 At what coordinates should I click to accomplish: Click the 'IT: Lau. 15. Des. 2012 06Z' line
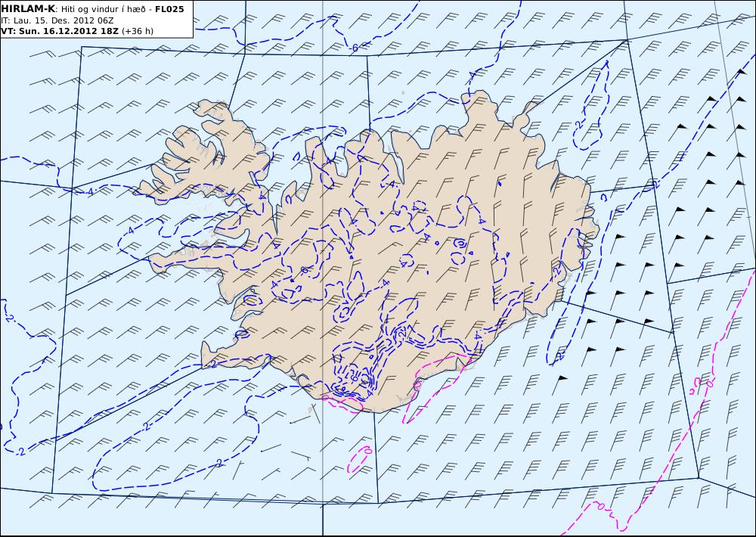[x=57, y=20]
